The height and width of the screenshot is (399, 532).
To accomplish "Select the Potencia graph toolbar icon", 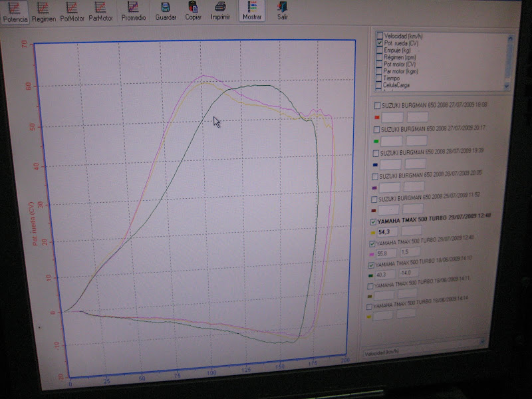I will (x=14, y=11).
